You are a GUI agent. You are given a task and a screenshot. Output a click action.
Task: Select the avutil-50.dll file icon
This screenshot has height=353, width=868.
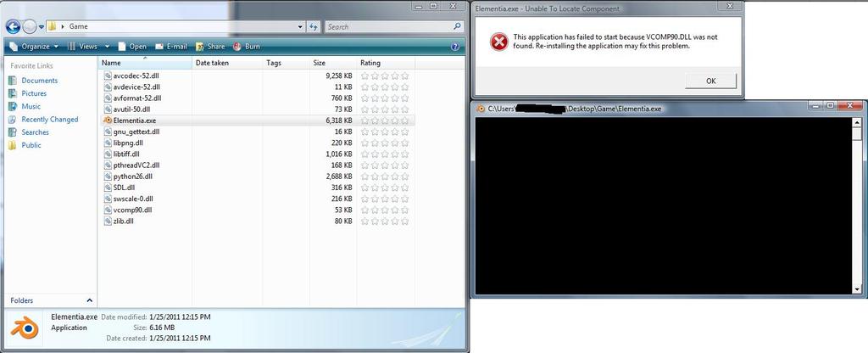[108, 109]
